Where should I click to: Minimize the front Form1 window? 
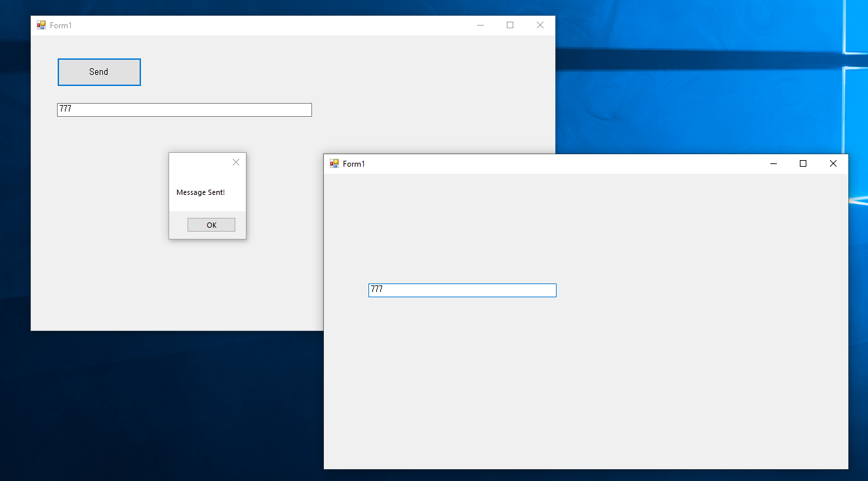click(x=773, y=163)
